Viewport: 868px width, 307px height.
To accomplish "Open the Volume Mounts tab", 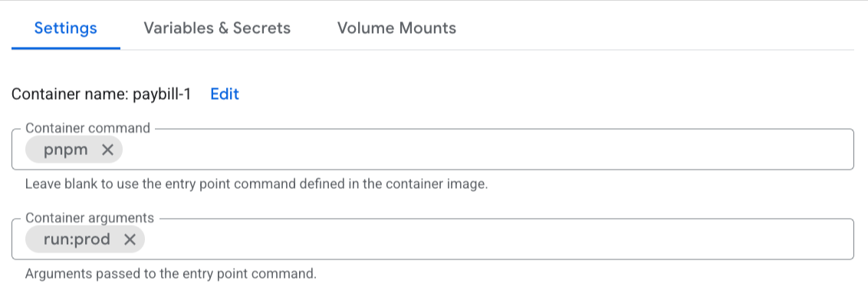I will point(396,28).
